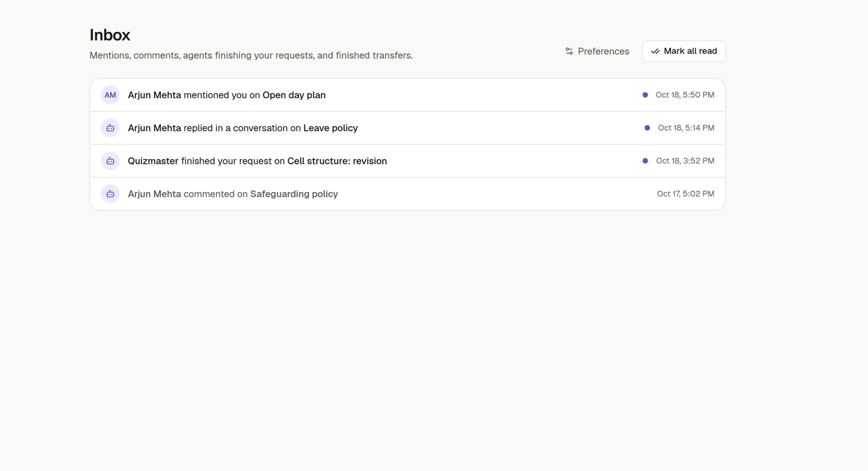The image size is (868, 471).
Task: Click the Oct 17, 5:02 PM timestamp
Action: tap(685, 194)
